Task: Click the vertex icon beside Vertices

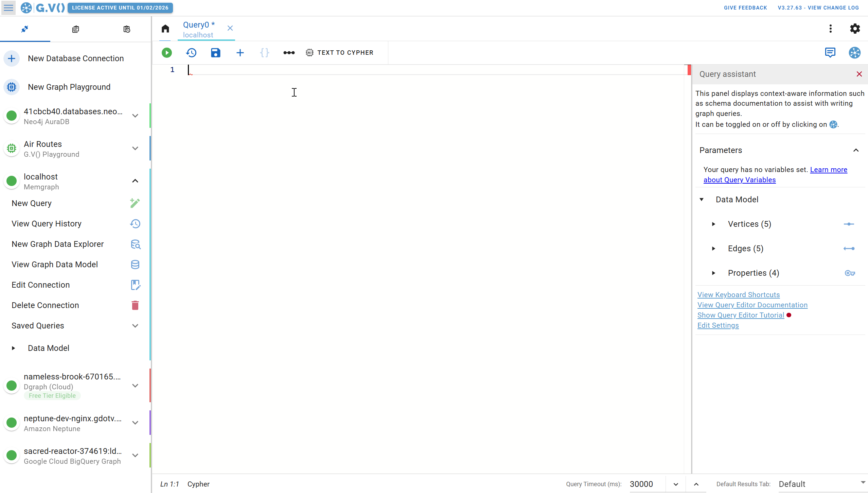Action: (849, 224)
